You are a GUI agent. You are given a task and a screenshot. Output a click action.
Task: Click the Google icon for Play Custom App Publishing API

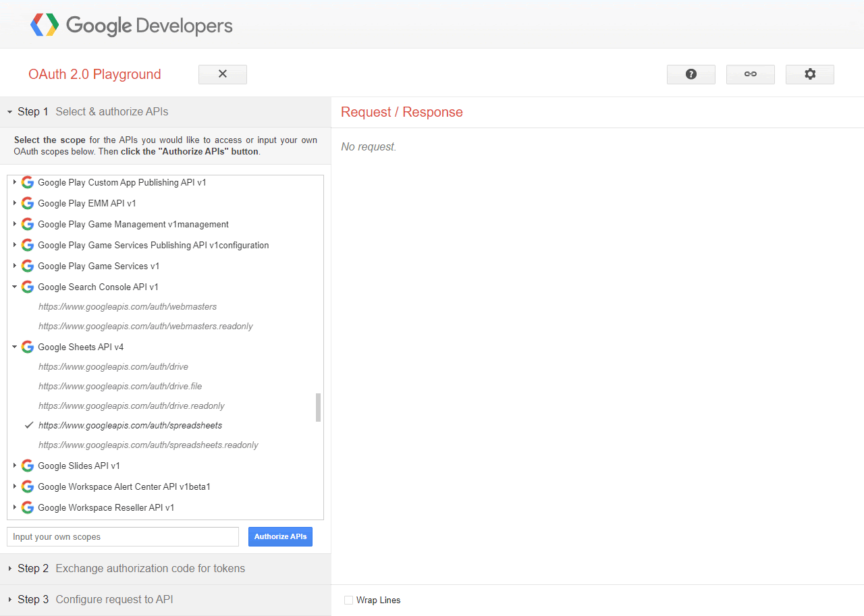point(28,182)
